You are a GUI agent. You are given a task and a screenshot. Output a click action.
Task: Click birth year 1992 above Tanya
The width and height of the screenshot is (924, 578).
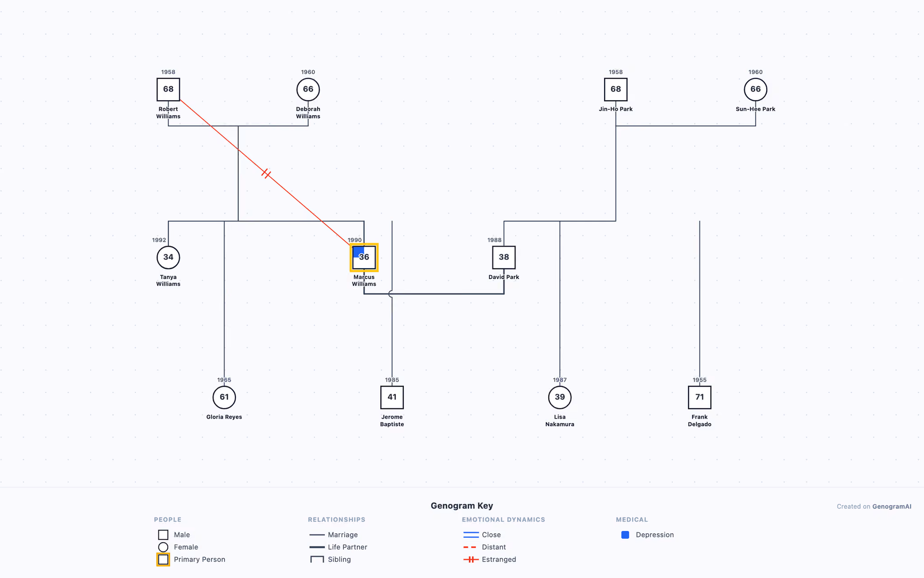click(159, 240)
